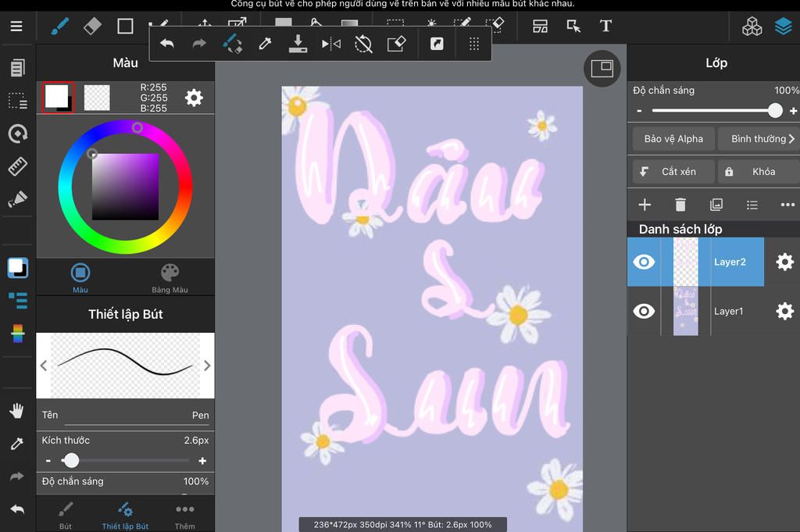The height and width of the screenshot is (532, 800).
Task: Select the object operation cursor tool
Action: (x=573, y=26)
